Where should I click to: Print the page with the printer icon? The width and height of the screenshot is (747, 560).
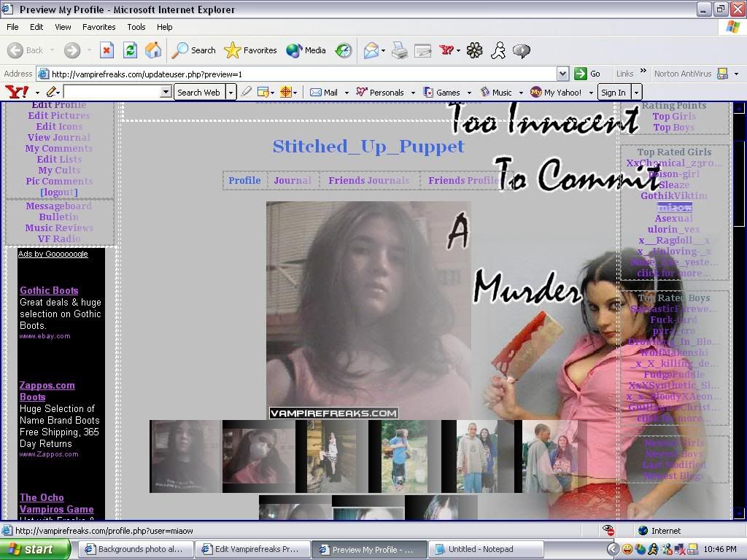tap(400, 50)
